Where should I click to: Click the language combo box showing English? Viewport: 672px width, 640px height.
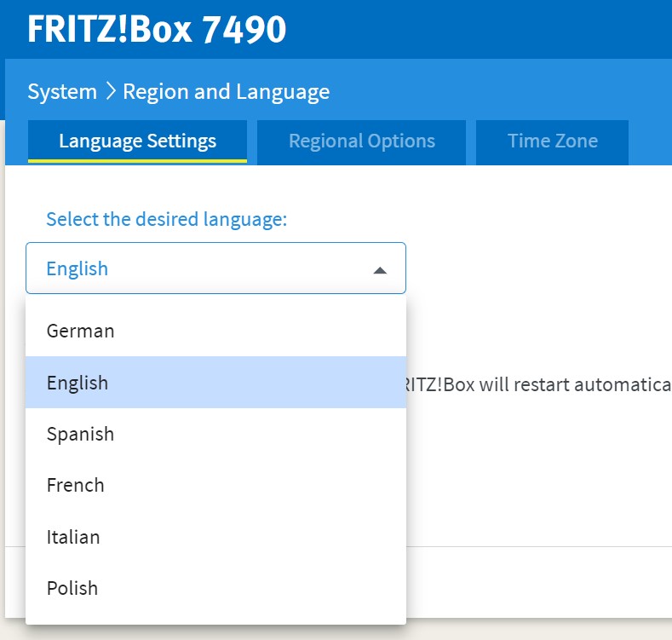204,269
